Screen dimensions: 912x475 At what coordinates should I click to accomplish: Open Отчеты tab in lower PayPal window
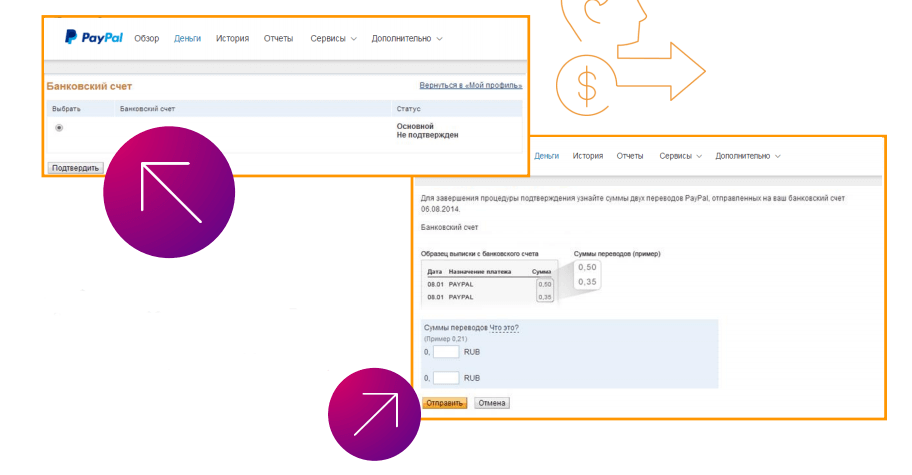(630, 156)
